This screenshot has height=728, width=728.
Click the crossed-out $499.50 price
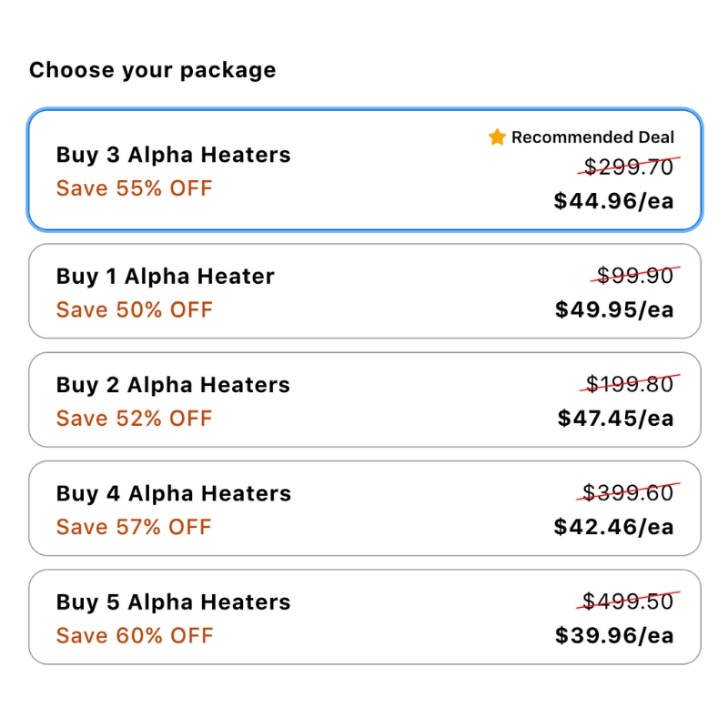[629, 602]
